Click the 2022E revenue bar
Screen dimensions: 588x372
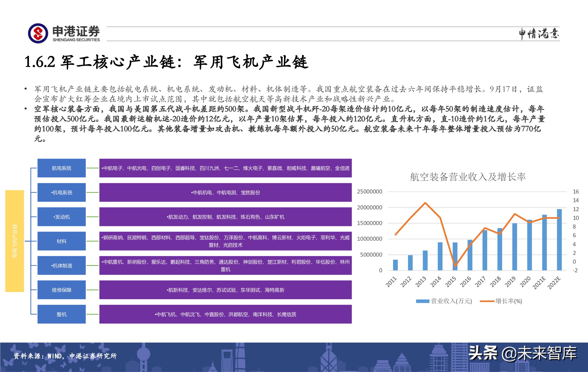pos(559,240)
